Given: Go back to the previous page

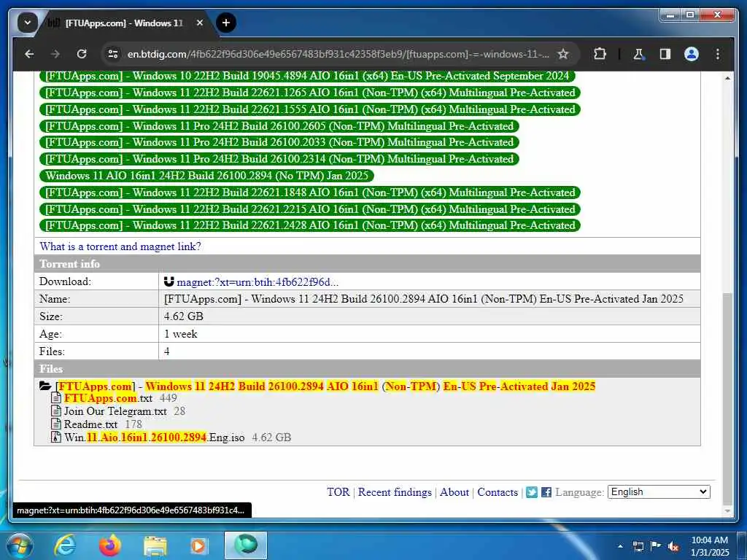Looking at the screenshot, I should click(29, 54).
